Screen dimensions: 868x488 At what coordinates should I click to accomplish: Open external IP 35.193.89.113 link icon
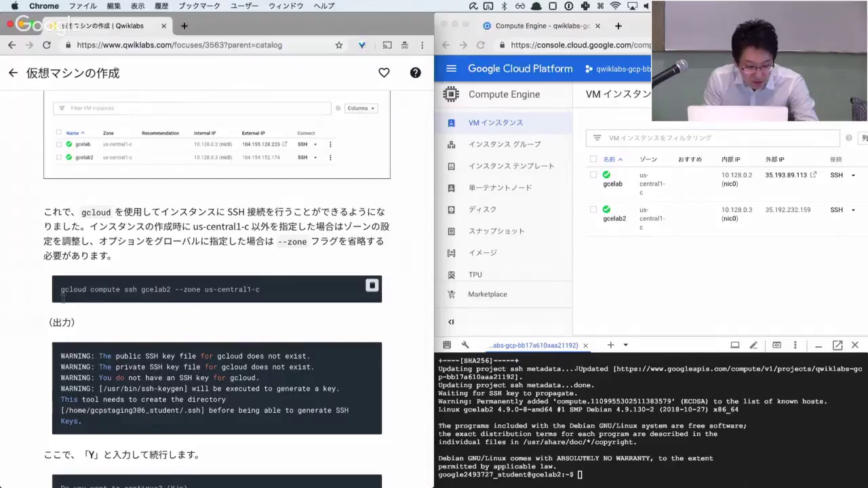coord(813,175)
